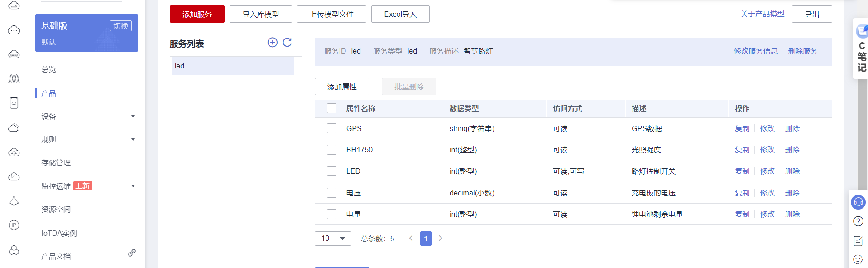Toggle the select-all header checkbox
This screenshot has width=868, height=268.
pyautogui.click(x=332, y=108)
